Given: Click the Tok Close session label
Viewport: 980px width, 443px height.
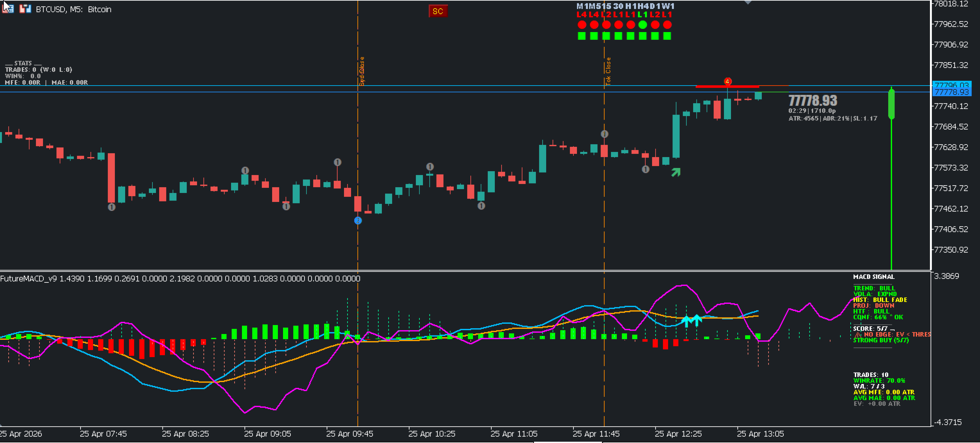Looking at the screenshot, I should coord(608,71).
